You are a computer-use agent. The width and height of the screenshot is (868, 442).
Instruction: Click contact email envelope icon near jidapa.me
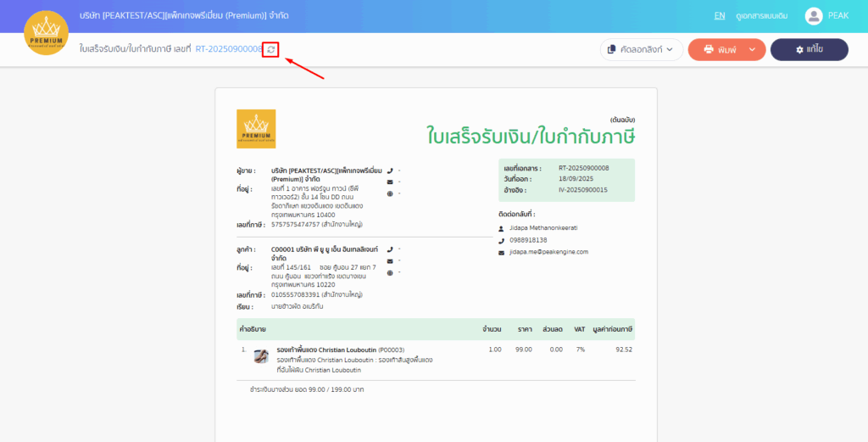click(500, 252)
